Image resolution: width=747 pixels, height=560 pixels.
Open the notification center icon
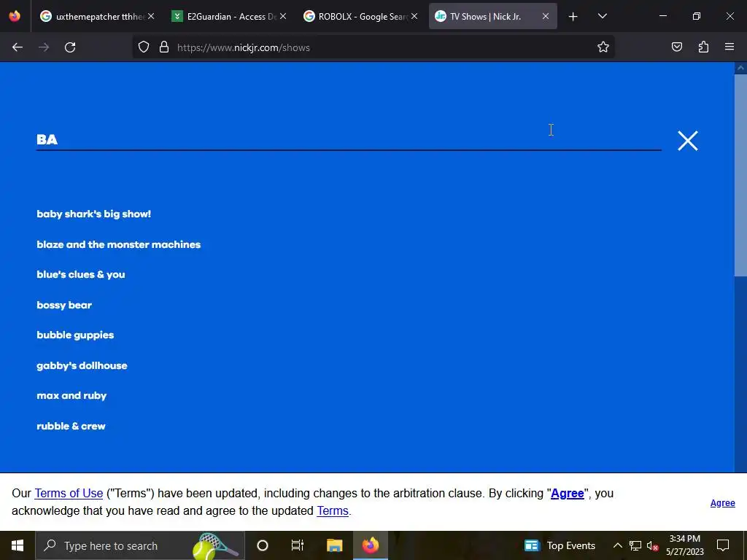click(723, 545)
